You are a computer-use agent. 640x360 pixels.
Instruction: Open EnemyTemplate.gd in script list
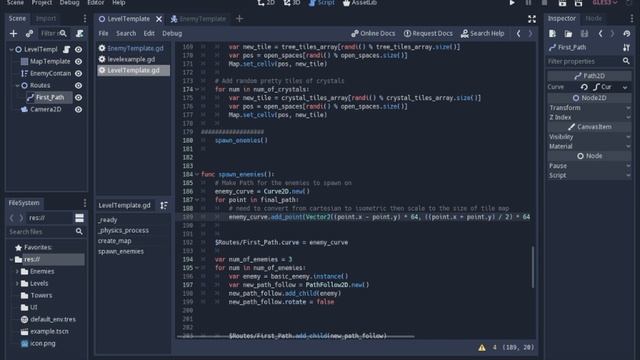point(133,48)
